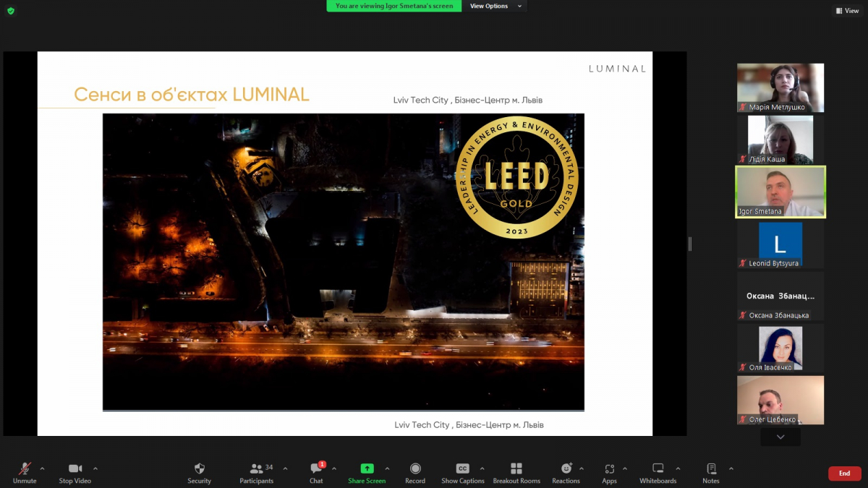Viewport: 868px width, 488px height.
Task: Click the green Share Screen icon
Action: pyautogui.click(x=367, y=469)
